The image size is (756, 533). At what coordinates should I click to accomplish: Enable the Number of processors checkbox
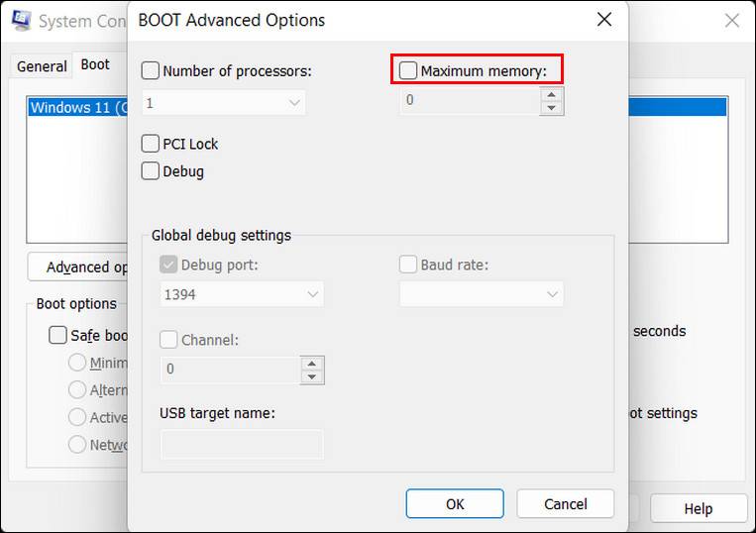(151, 70)
